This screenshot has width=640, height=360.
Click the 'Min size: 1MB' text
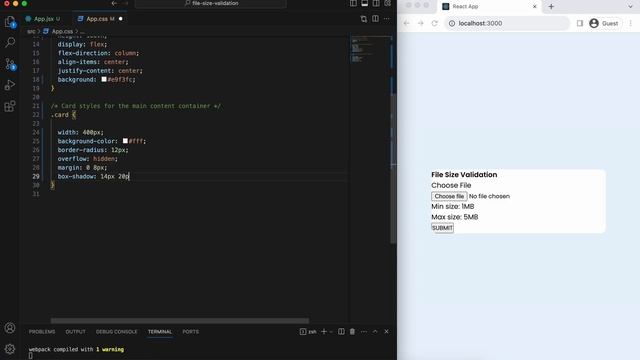pyautogui.click(x=453, y=207)
